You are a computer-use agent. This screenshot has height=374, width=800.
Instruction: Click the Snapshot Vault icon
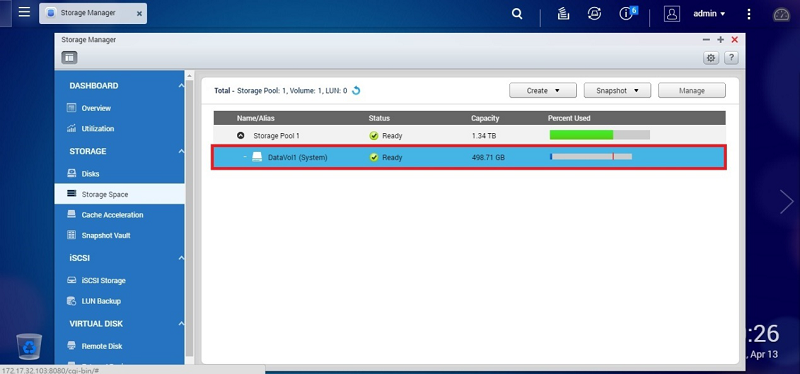click(71, 235)
